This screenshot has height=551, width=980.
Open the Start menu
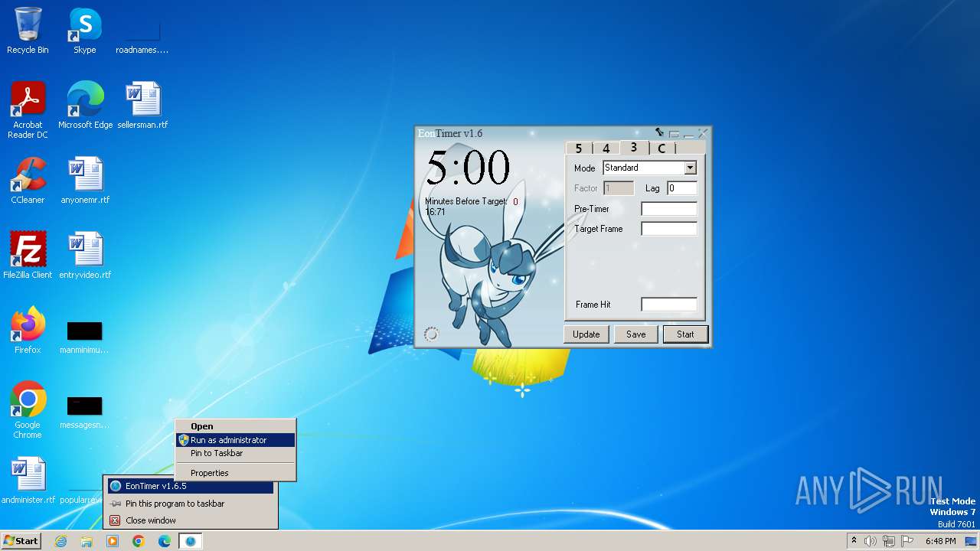21,540
